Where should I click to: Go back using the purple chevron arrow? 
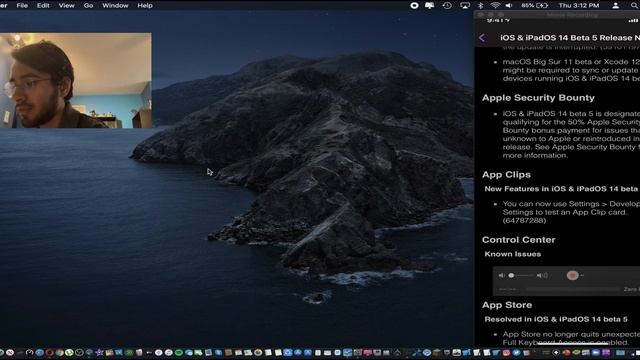(482, 38)
